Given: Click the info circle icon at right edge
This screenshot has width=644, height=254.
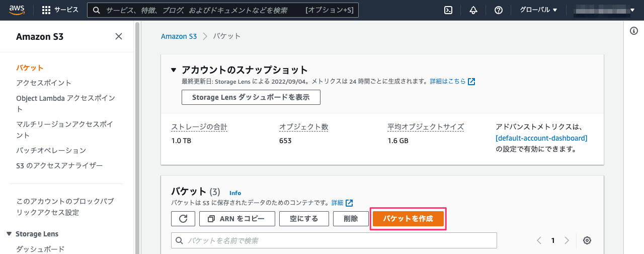Looking at the screenshot, I should (634, 31).
